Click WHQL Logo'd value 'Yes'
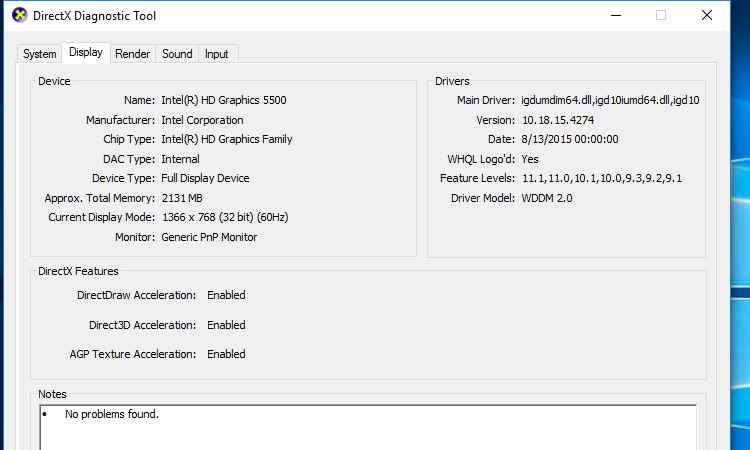Image resolution: width=750 pixels, height=450 pixels. coord(530,159)
